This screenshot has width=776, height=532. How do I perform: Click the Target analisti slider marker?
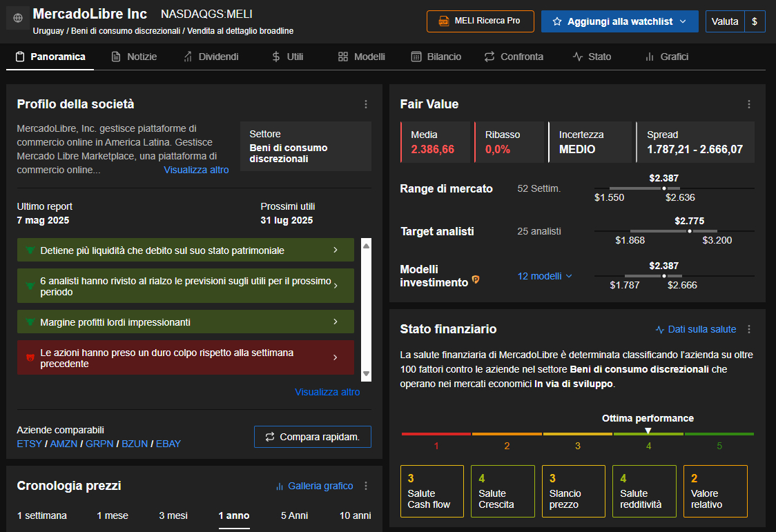[690, 231]
